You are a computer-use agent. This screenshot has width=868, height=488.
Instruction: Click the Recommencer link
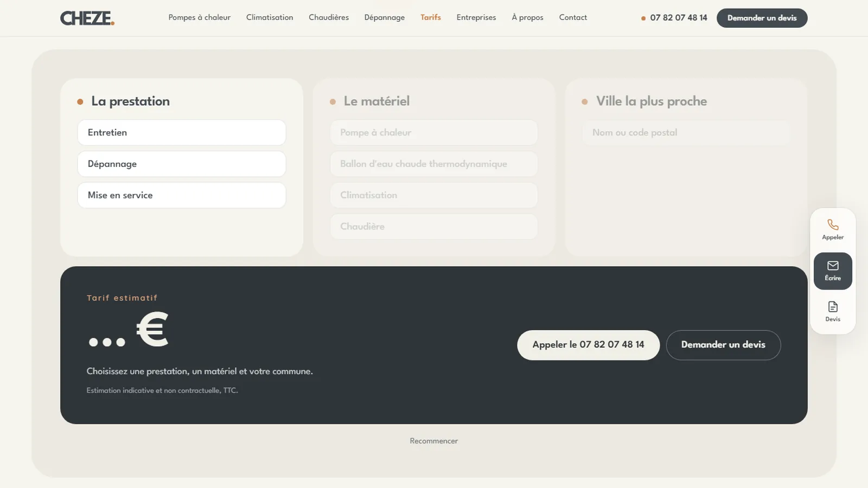point(434,441)
